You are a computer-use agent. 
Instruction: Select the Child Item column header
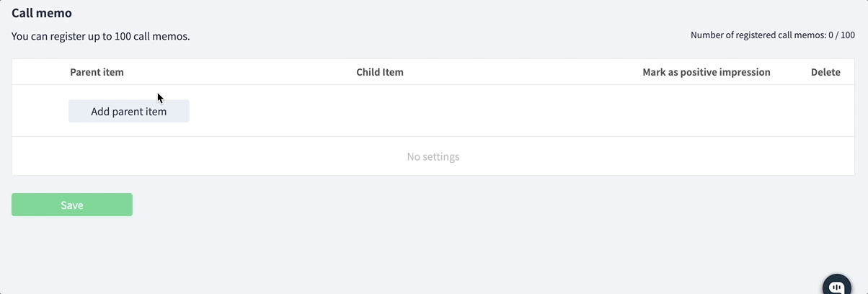pos(380,72)
